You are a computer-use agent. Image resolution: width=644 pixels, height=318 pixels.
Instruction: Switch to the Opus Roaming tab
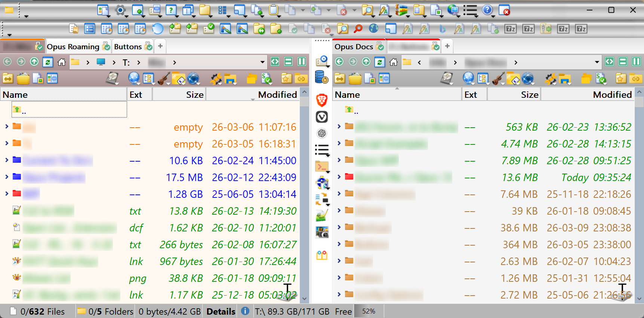(73, 47)
